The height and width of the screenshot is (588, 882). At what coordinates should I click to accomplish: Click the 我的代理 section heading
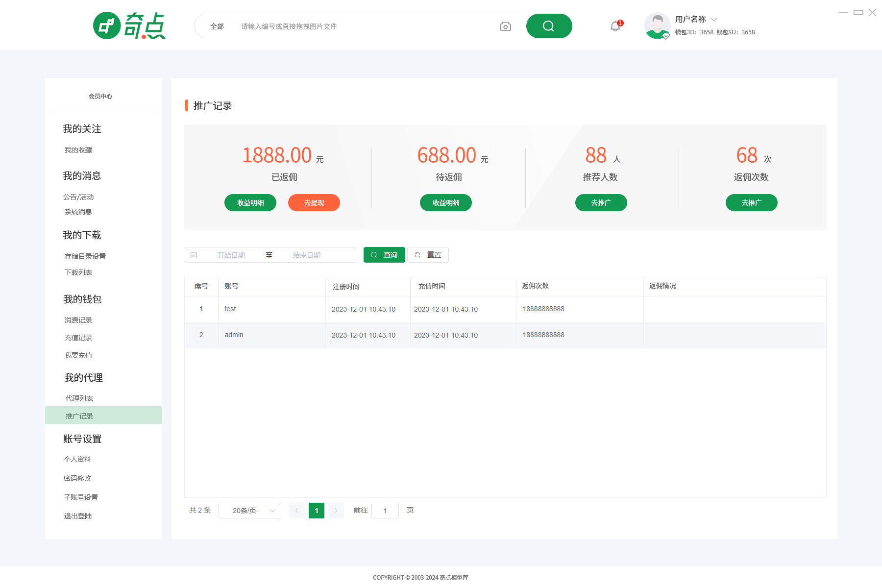(x=83, y=377)
